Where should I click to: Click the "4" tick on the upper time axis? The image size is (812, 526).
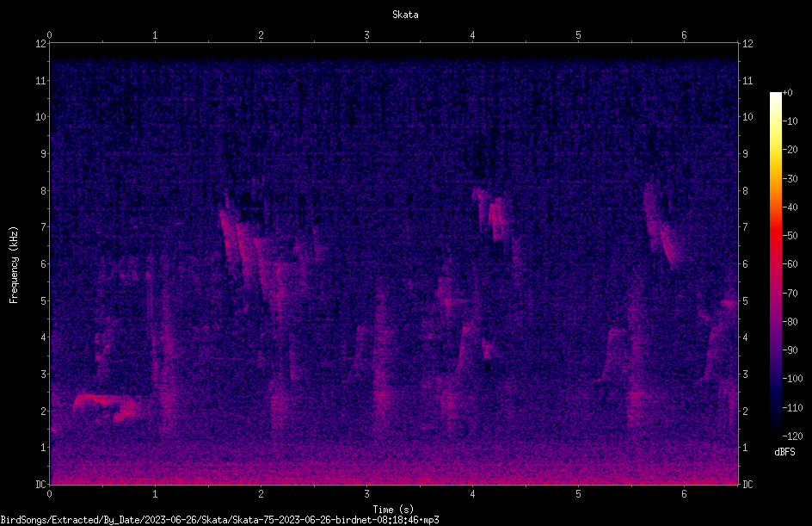[472, 35]
